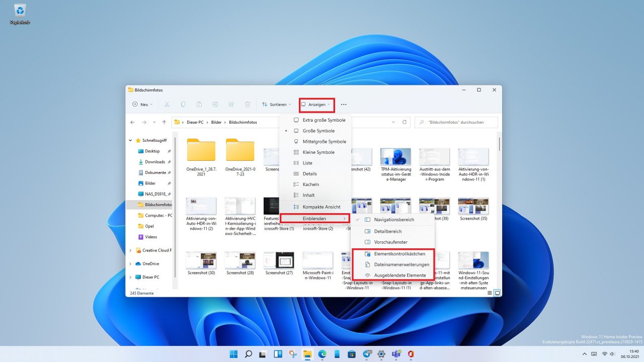Click the Share icon in Explorer toolbar

tap(231, 105)
